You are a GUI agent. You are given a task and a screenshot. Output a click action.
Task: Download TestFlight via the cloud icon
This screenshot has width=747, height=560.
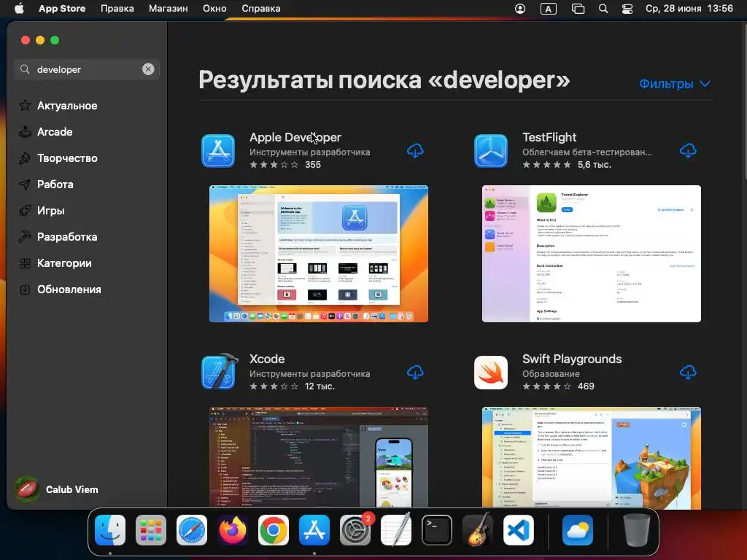pyautogui.click(x=688, y=151)
